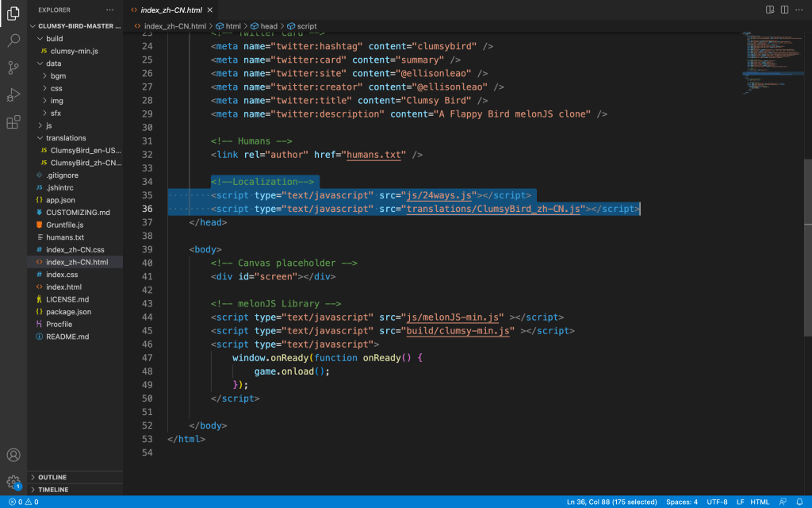Select the index_zh-CN.html editor tab

[x=173, y=10]
